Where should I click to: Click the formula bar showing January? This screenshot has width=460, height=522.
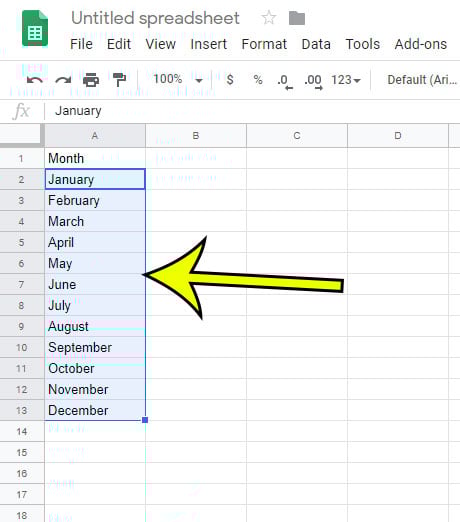252,111
